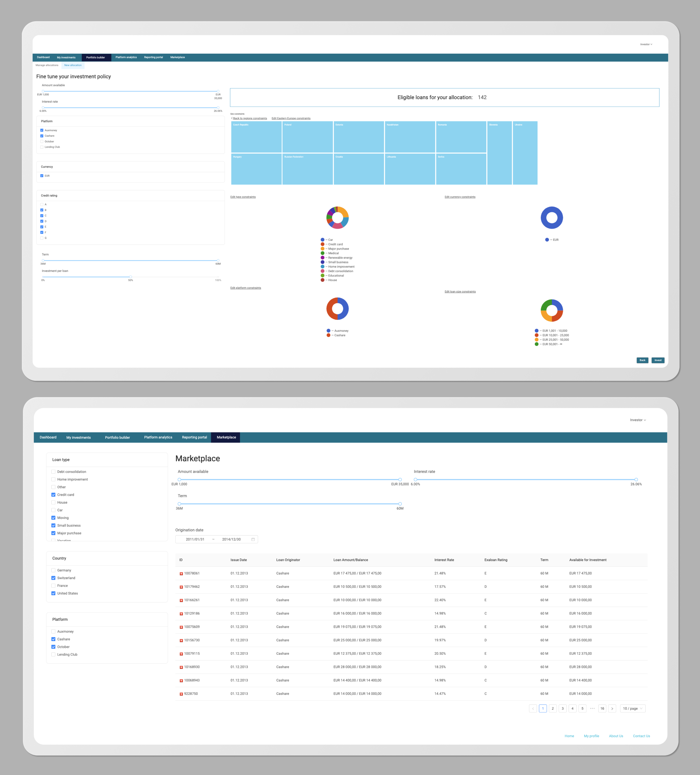700x775 pixels.
Task: Click the Cashare legend dot in platform chart
Action: 328,335
